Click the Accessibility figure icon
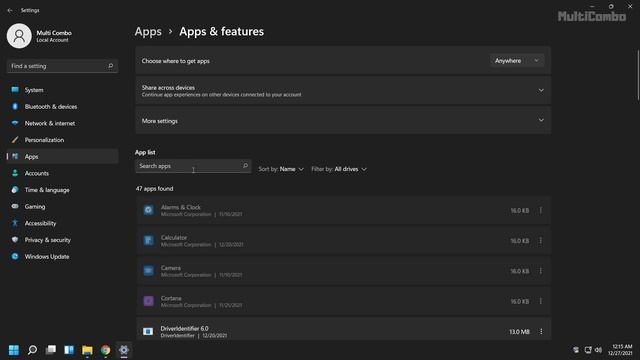Screen dimensions: 640x360 coord(15,223)
